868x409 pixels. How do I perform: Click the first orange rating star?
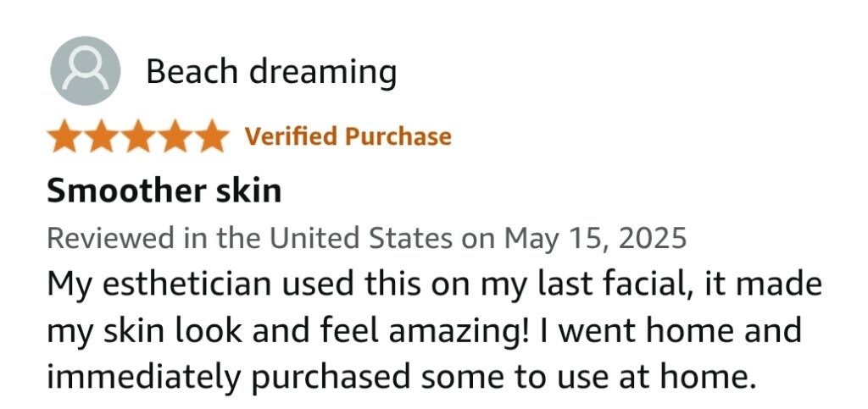pyautogui.click(x=65, y=136)
